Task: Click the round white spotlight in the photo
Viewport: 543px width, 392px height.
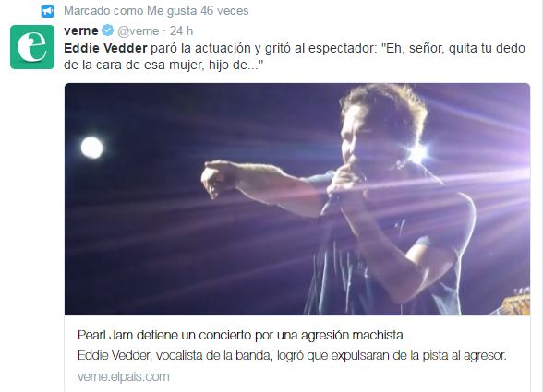Action: 91,148
